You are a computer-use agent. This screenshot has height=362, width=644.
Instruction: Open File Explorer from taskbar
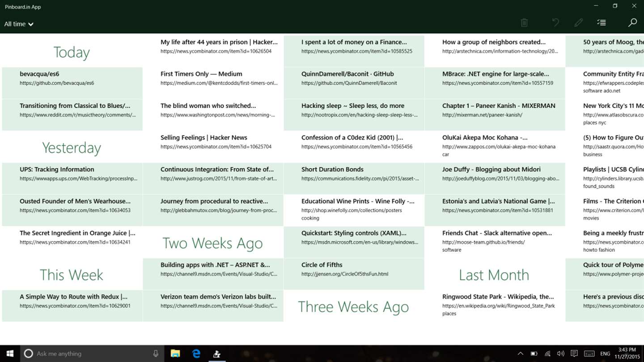coord(175,354)
